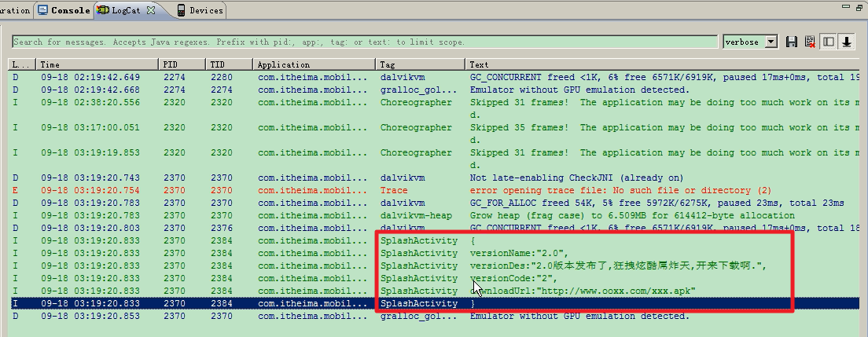Select PID 2274 in 02:19:42.668 row
Viewport: 868px width, 337px height.
175,90
